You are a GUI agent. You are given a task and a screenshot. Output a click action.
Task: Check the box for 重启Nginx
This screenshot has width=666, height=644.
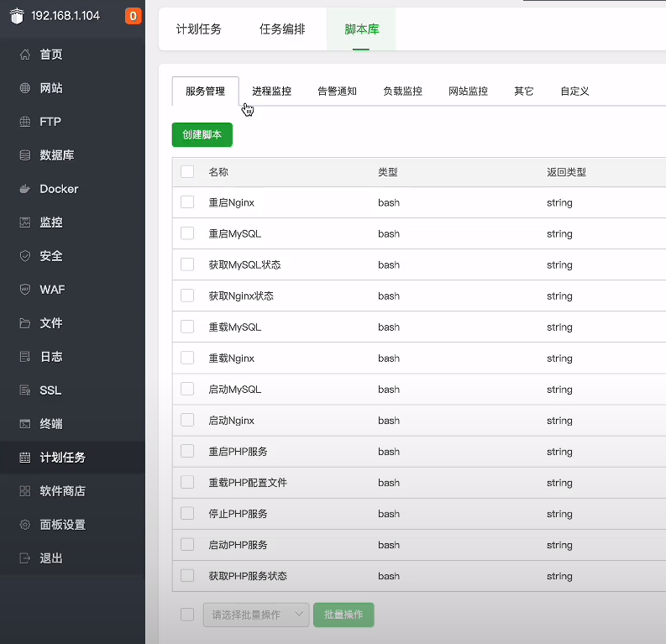pos(187,202)
